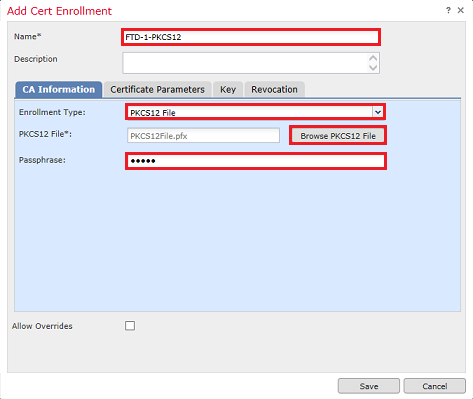Click the 'Enrollment Type:' label
This screenshot has height=399, width=473.
[52, 112]
